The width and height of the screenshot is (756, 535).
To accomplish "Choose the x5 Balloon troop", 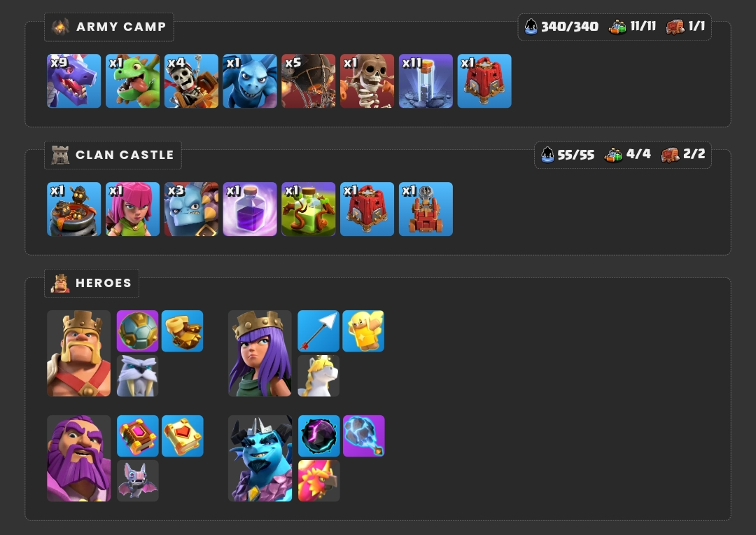I will pyautogui.click(x=309, y=81).
